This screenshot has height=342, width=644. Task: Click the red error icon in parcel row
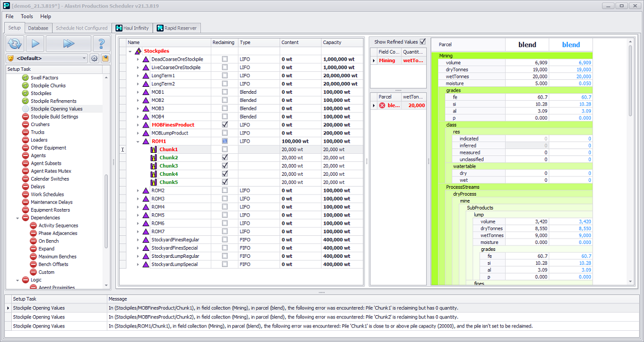click(382, 106)
